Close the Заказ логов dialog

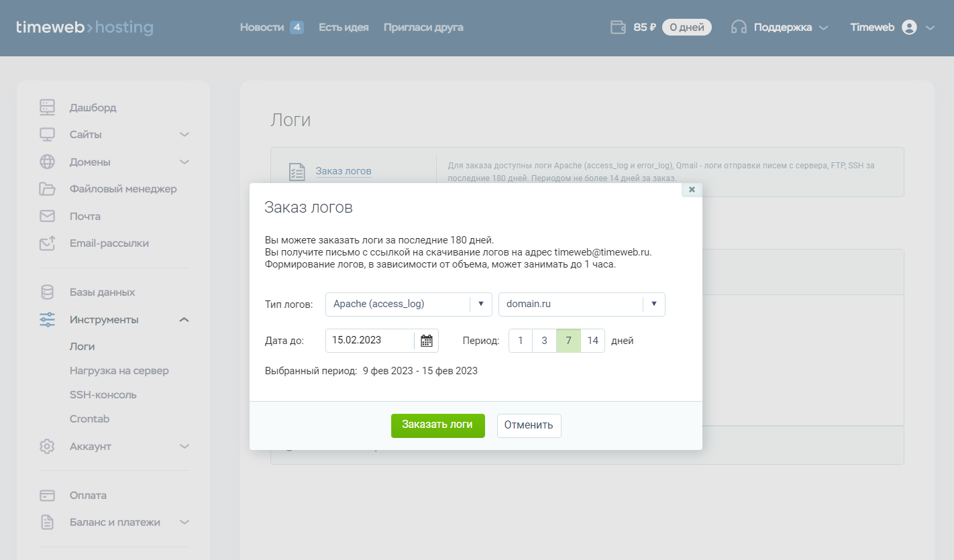pos(692,190)
